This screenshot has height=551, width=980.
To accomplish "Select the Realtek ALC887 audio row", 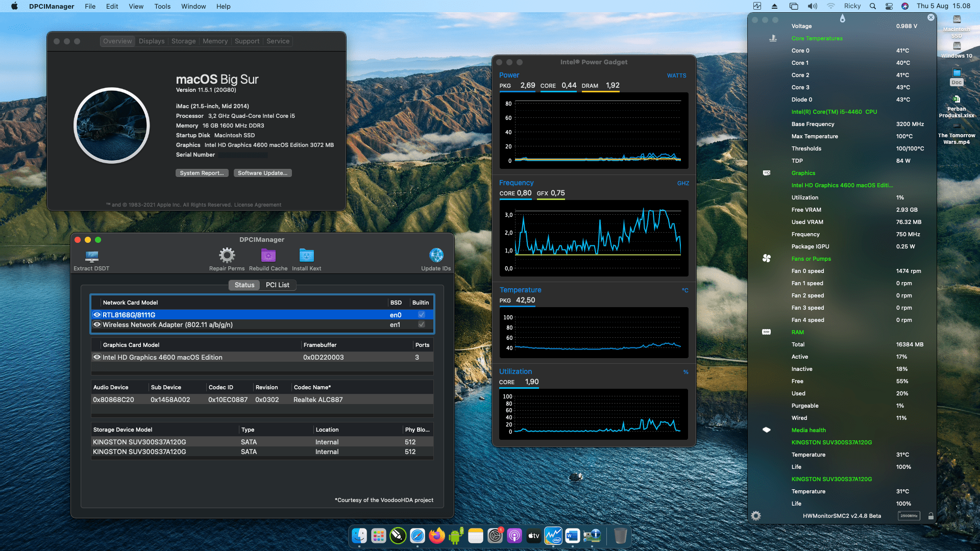I will point(262,399).
